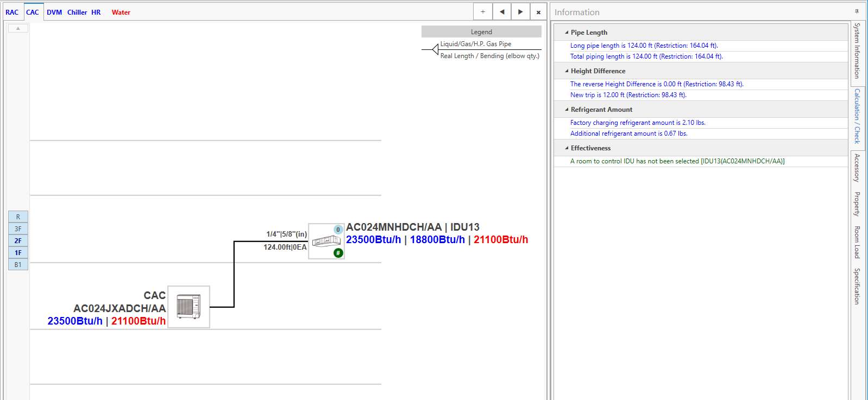
Task: Collapse the Refrigerant Amount section
Action: coord(567,110)
